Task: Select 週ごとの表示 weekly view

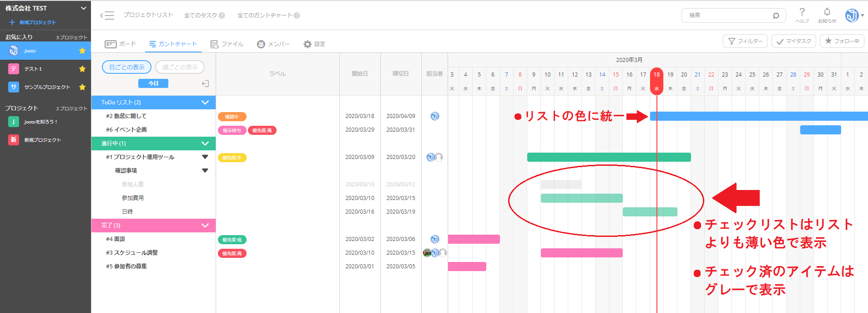Action: [x=180, y=67]
